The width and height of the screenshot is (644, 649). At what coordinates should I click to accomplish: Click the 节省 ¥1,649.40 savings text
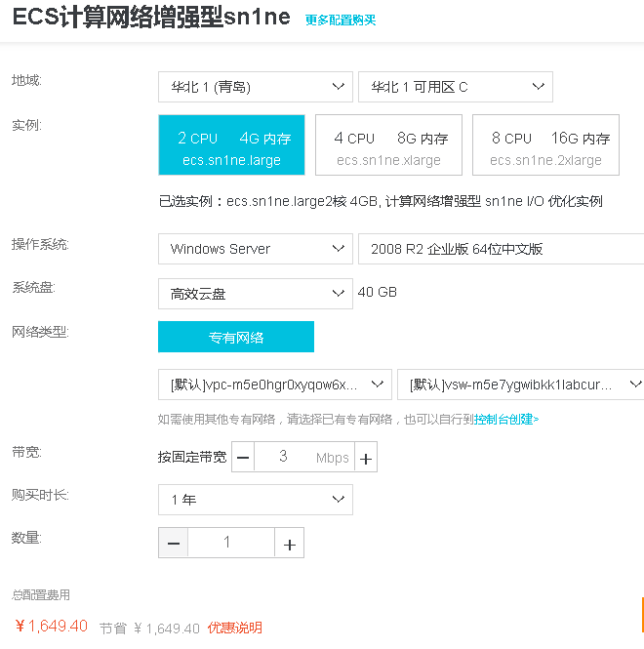149,629
